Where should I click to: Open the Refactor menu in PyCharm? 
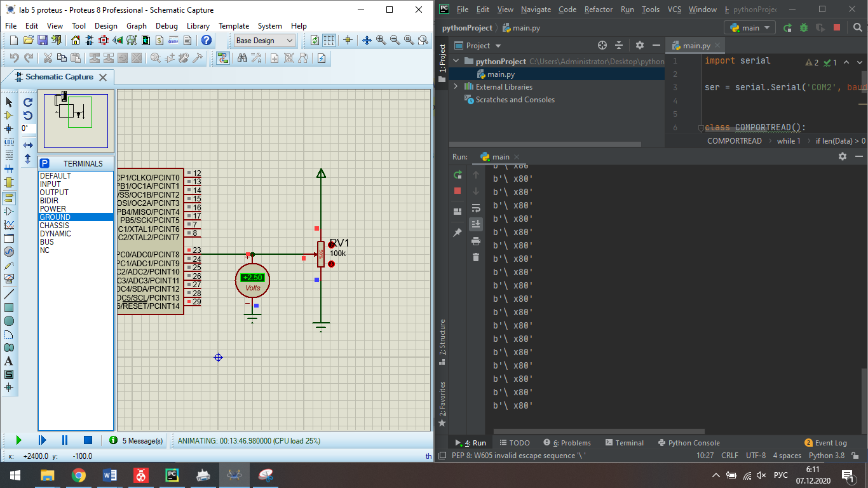599,10
